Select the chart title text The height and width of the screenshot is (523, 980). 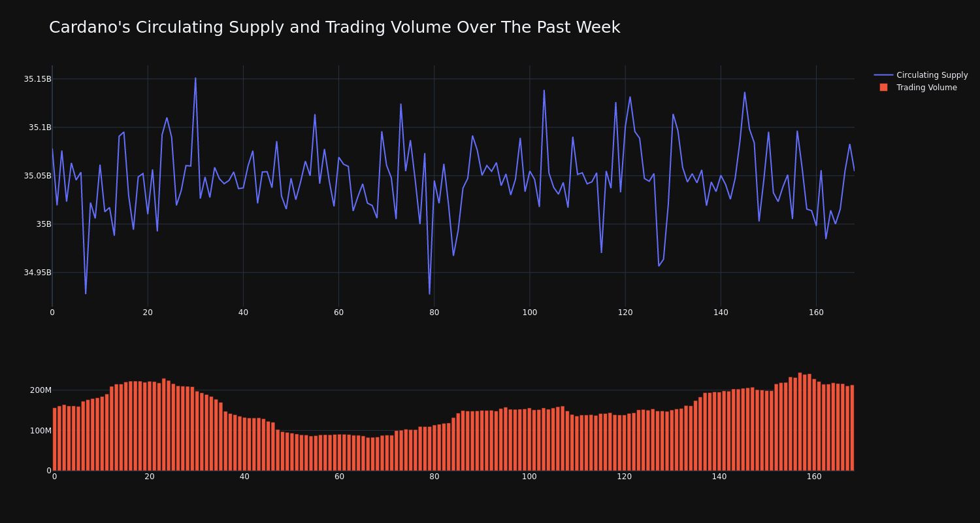335,27
